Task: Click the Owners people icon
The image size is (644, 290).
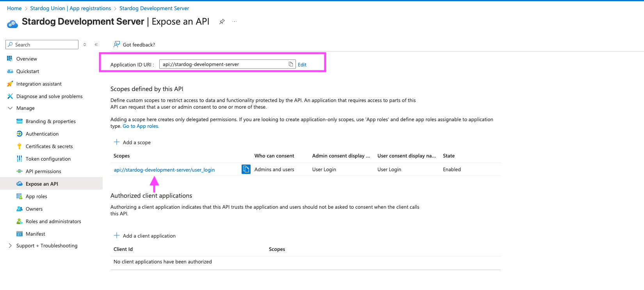Action: coord(20,209)
